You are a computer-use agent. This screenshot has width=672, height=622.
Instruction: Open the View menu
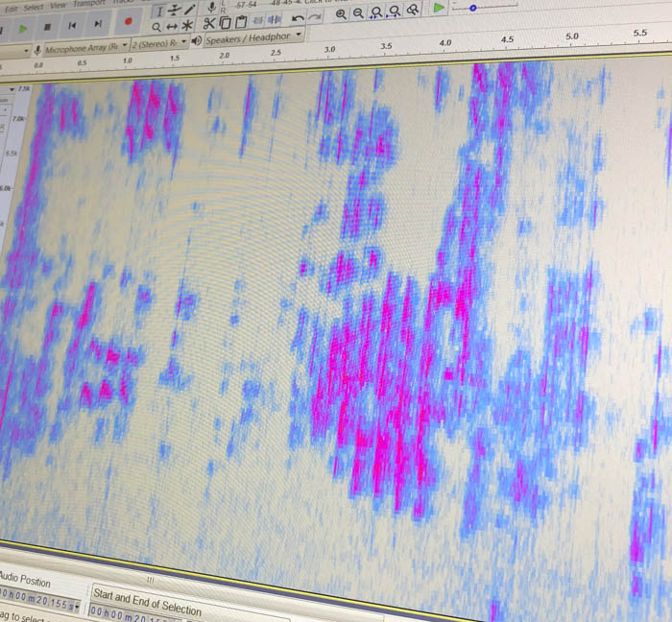click(58, 6)
